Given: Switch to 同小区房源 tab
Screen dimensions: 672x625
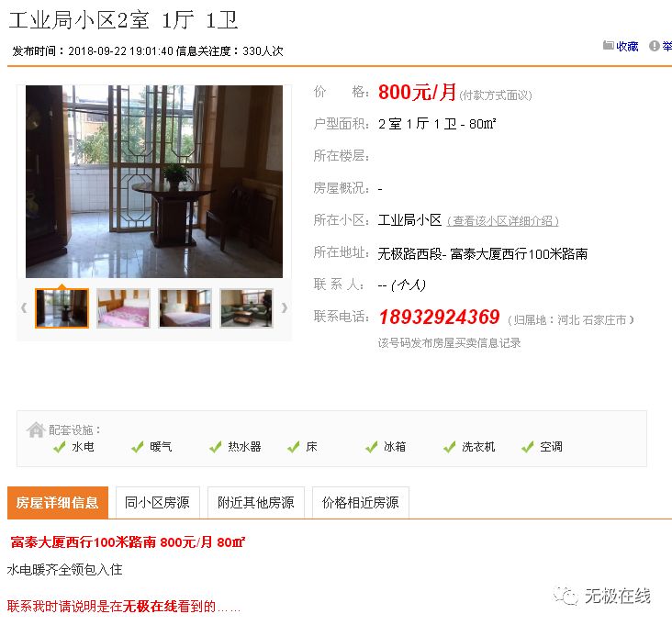Looking at the screenshot, I should [158, 503].
